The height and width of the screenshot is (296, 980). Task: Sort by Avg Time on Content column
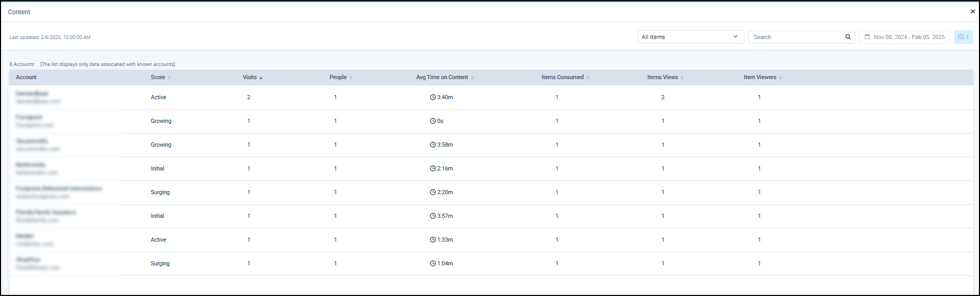click(445, 77)
